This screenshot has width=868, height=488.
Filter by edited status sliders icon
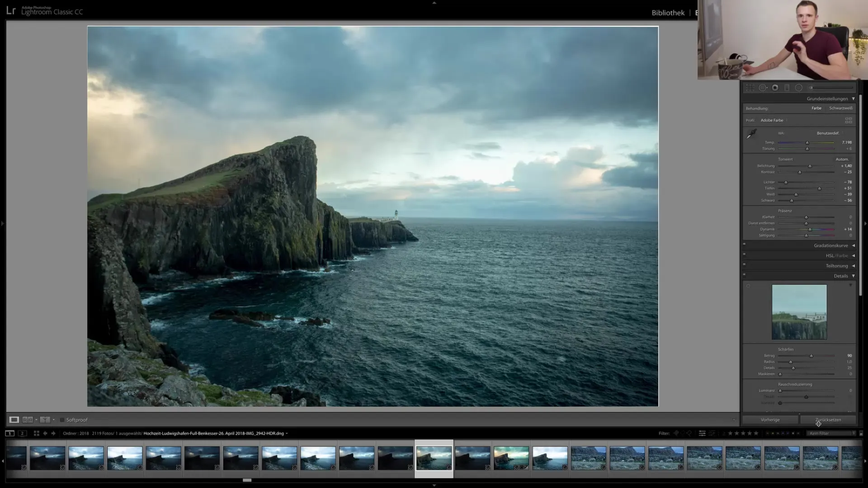tap(702, 433)
